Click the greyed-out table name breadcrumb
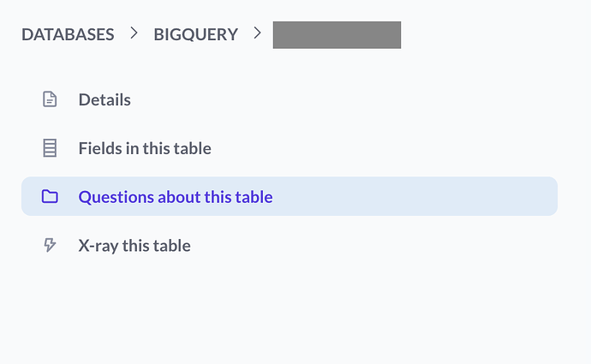This screenshot has height=364, width=591. point(337,34)
